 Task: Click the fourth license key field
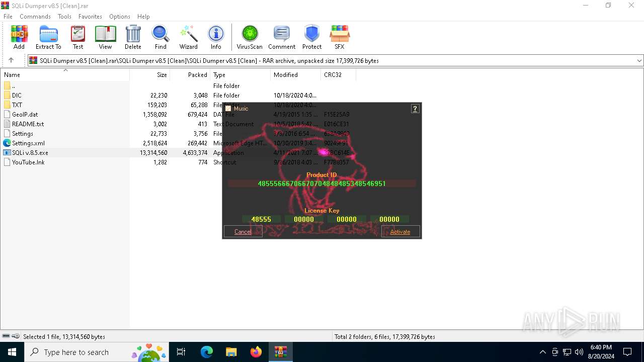tap(389, 219)
